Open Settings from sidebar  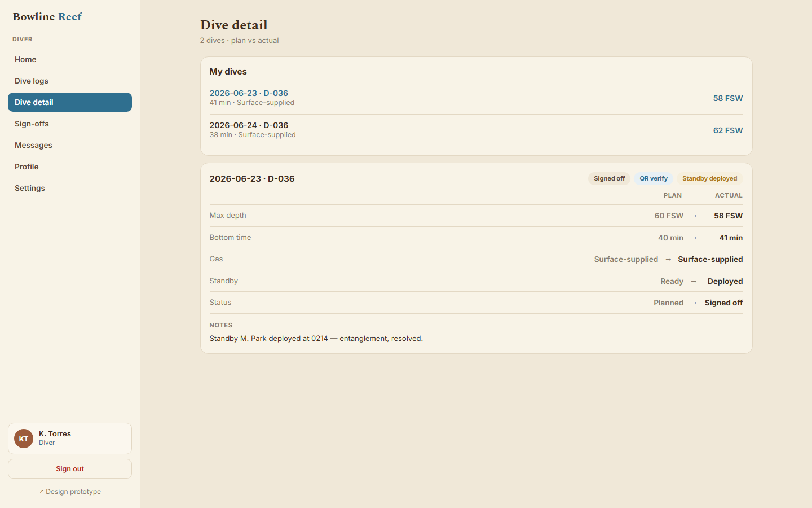click(x=70, y=188)
